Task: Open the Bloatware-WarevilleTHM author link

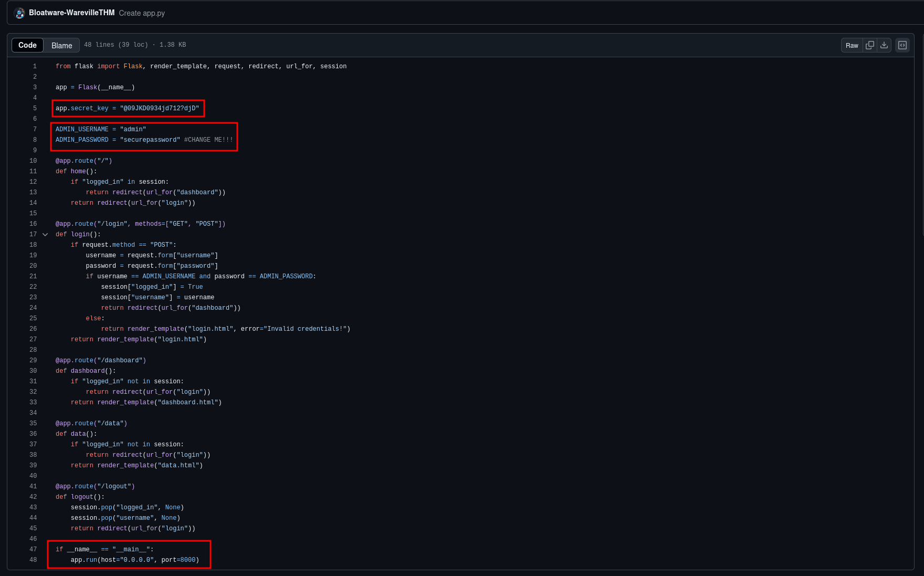Action: (71, 13)
